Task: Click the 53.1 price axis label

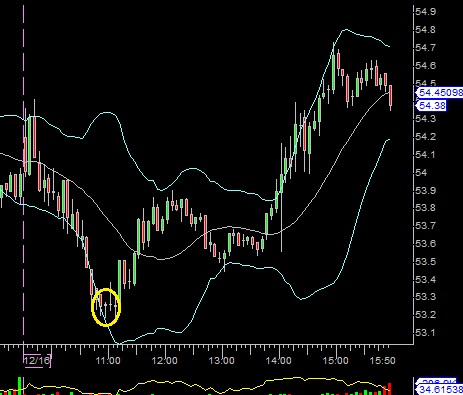Action: 425,333
